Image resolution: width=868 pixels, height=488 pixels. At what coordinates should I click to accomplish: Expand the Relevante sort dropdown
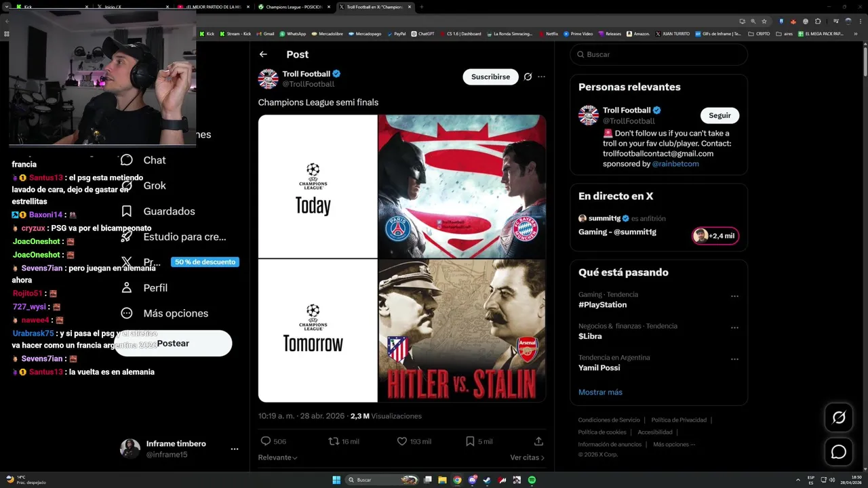coord(278,457)
